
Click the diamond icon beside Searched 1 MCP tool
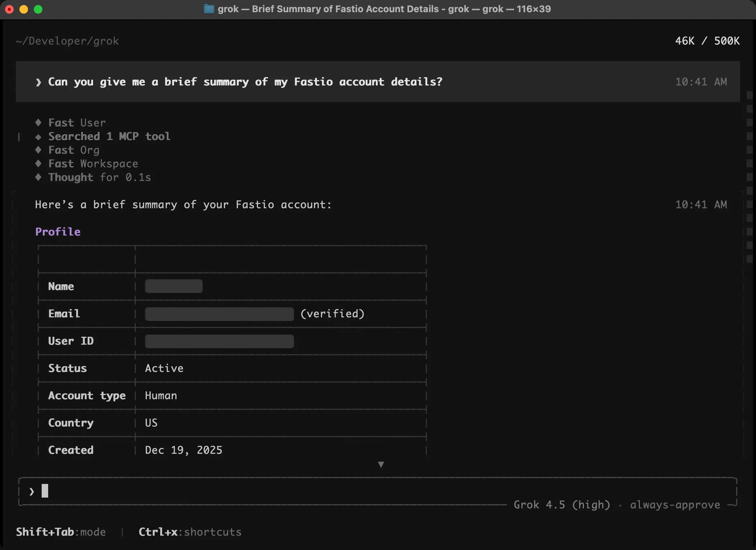point(38,136)
